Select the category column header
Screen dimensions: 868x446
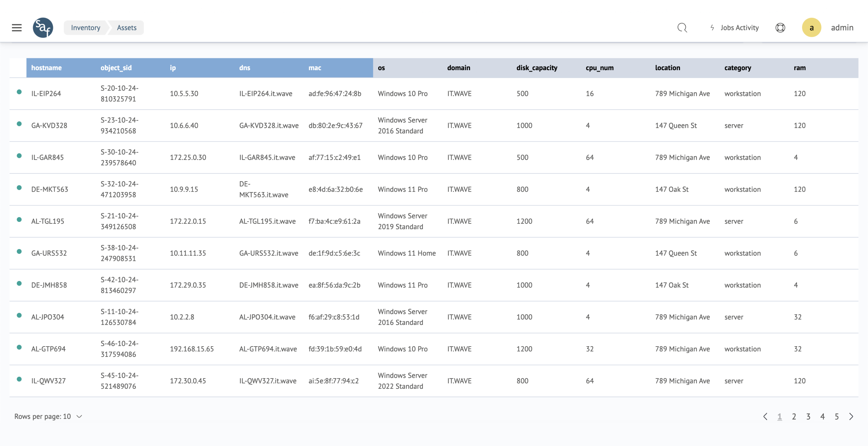(737, 68)
